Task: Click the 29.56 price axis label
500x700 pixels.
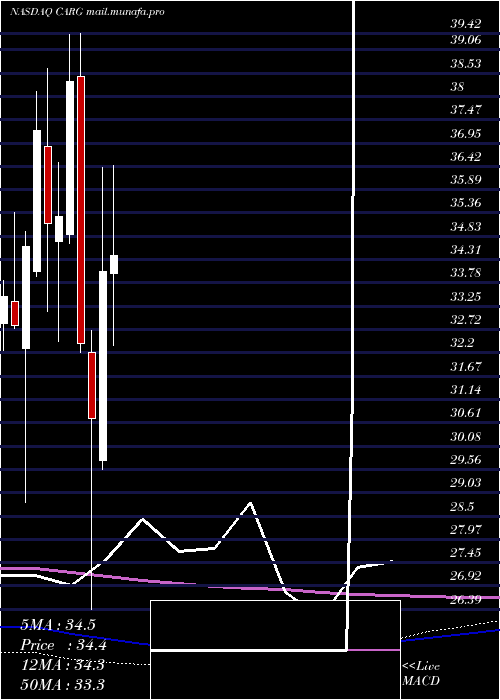Action: (x=466, y=459)
